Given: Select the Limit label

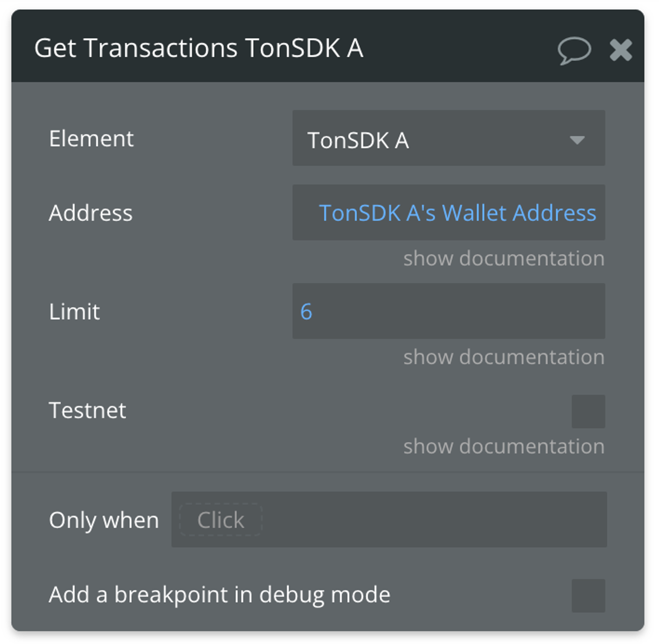Looking at the screenshot, I should coord(74,312).
